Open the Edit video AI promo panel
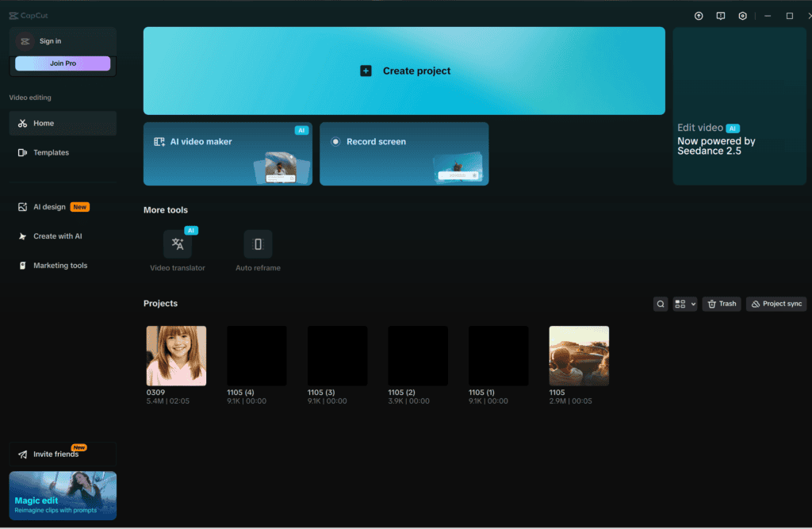The width and height of the screenshot is (812, 529). [x=739, y=105]
